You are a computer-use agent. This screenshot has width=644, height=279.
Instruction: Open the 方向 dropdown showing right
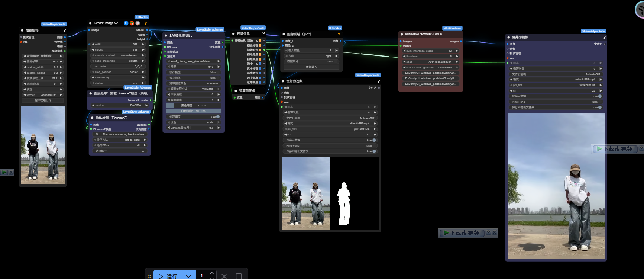[x=311, y=56]
